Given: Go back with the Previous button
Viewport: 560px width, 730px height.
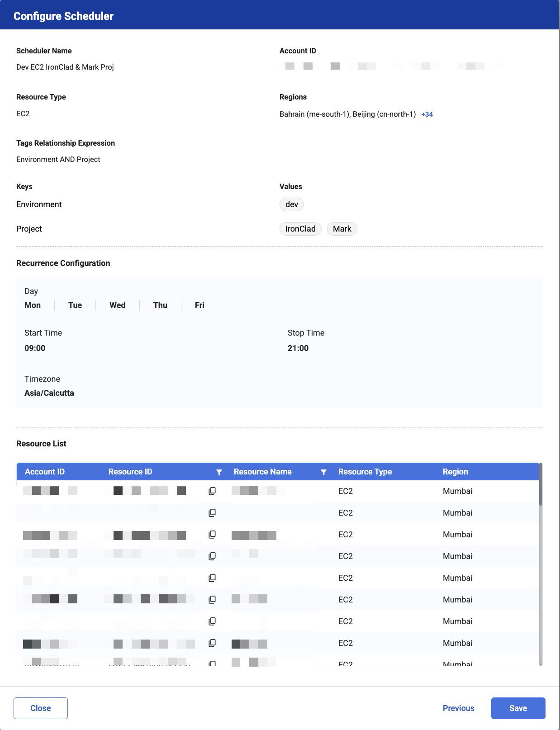Looking at the screenshot, I should click(x=458, y=708).
